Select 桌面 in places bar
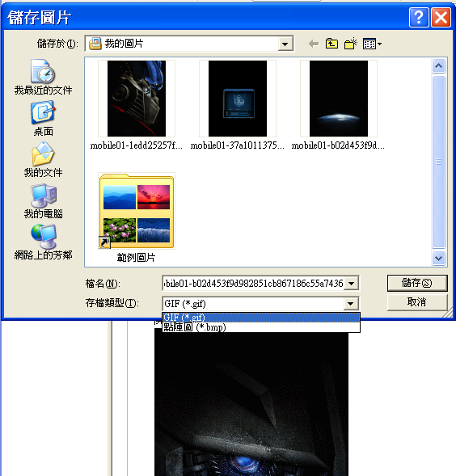The image size is (456, 476). pos(43,119)
